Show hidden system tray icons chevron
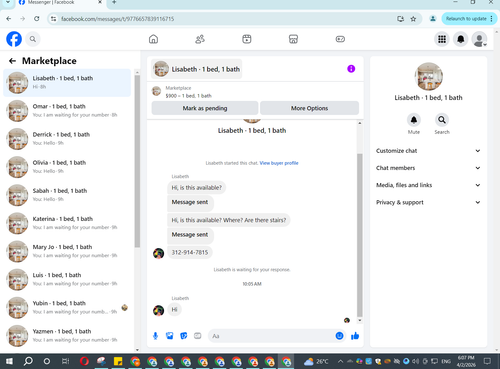The height and width of the screenshot is (369, 500). click(x=340, y=361)
